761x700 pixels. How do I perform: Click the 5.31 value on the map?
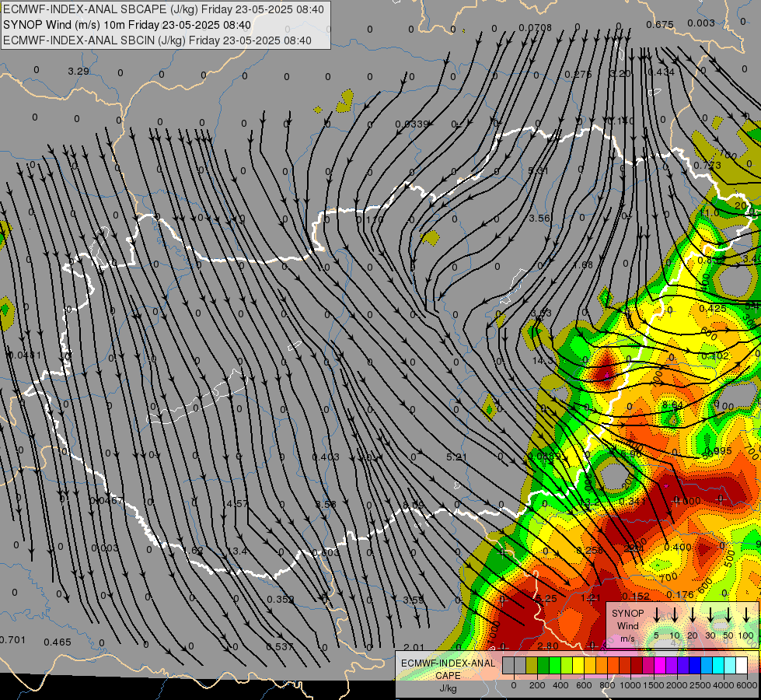[x=538, y=170]
